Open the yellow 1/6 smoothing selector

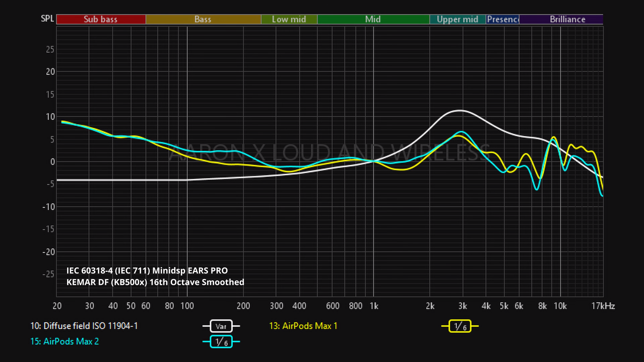point(460,326)
